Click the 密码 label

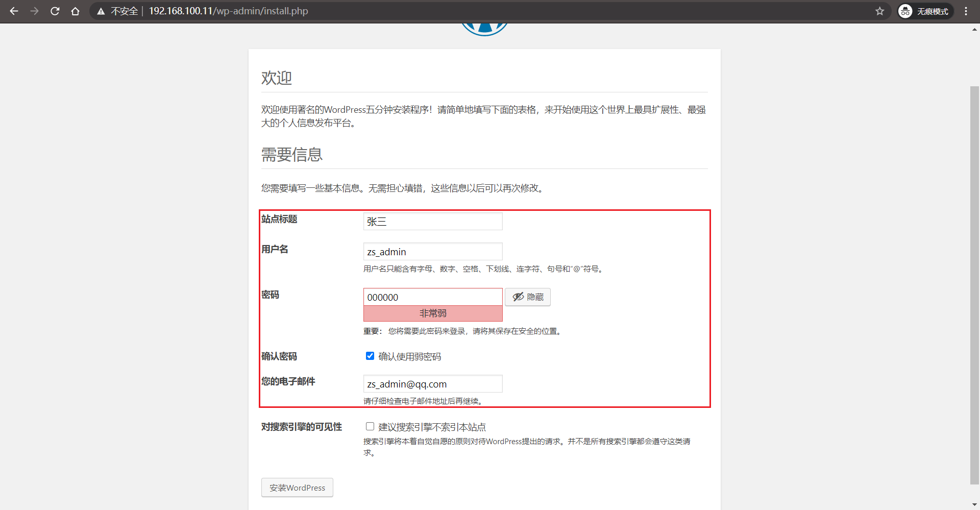(x=270, y=295)
